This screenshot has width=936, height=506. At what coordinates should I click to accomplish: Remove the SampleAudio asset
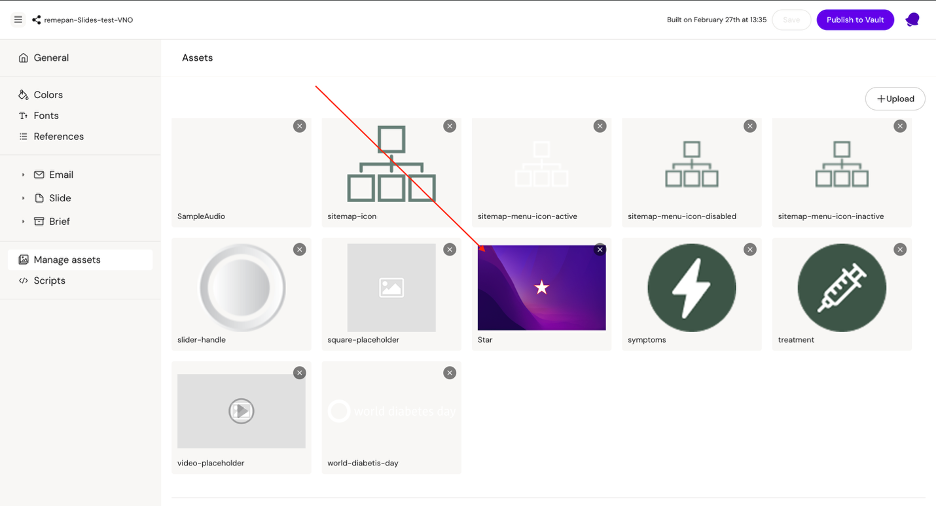pos(300,126)
